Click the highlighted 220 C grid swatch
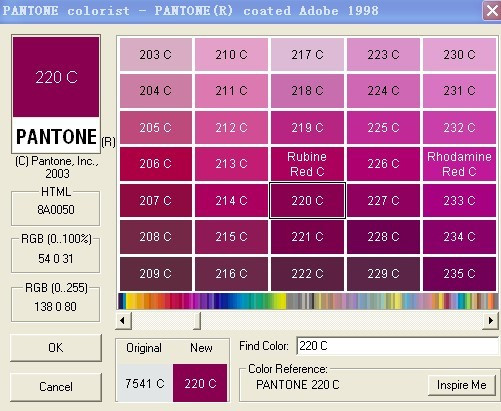 point(307,200)
